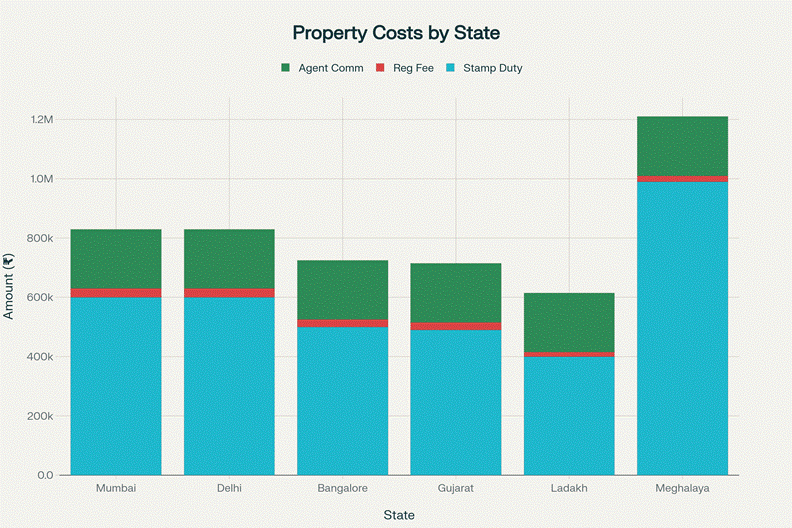The height and width of the screenshot is (528, 792).
Task: Click Mumbai's green Agent Comm bar segment
Action: 116,258
